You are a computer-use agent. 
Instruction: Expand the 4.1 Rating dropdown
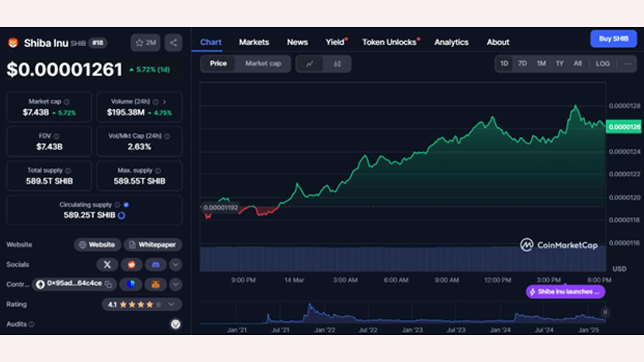coord(142,304)
